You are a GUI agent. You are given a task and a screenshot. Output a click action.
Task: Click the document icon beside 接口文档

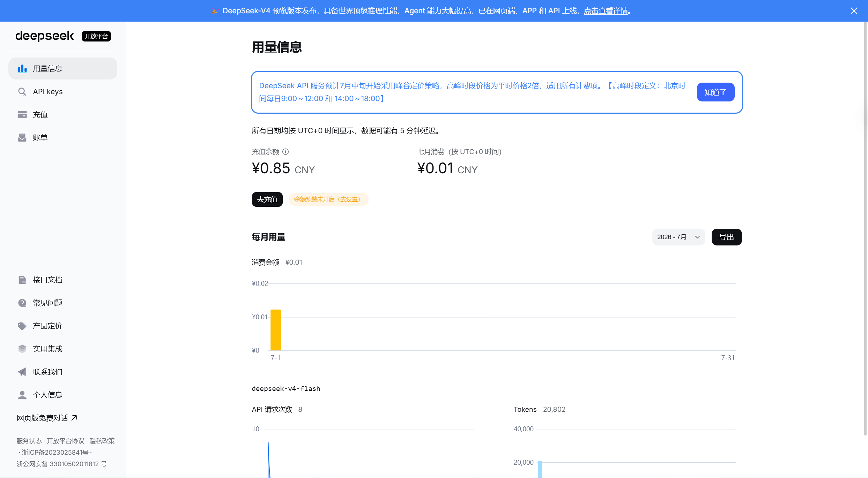click(22, 280)
